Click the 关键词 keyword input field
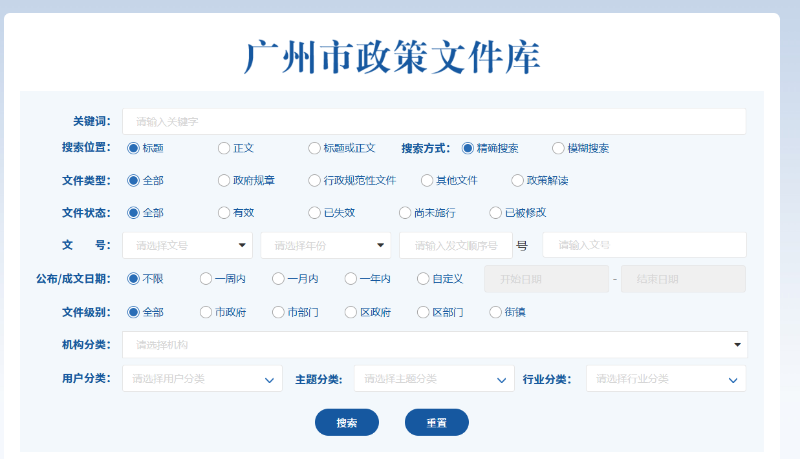The height and width of the screenshot is (459, 800). 434,121
